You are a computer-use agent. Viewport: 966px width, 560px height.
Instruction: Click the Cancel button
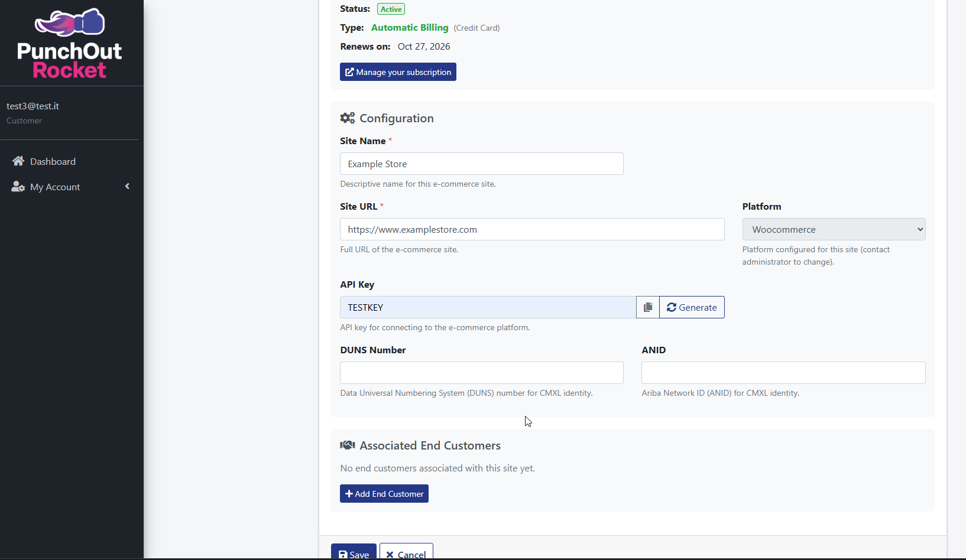click(406, 554)
